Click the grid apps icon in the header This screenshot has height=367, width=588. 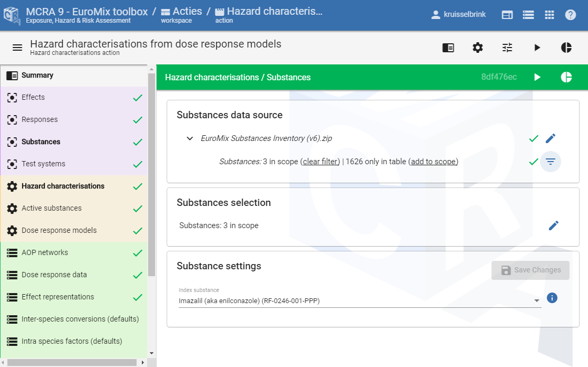(549, 14)
